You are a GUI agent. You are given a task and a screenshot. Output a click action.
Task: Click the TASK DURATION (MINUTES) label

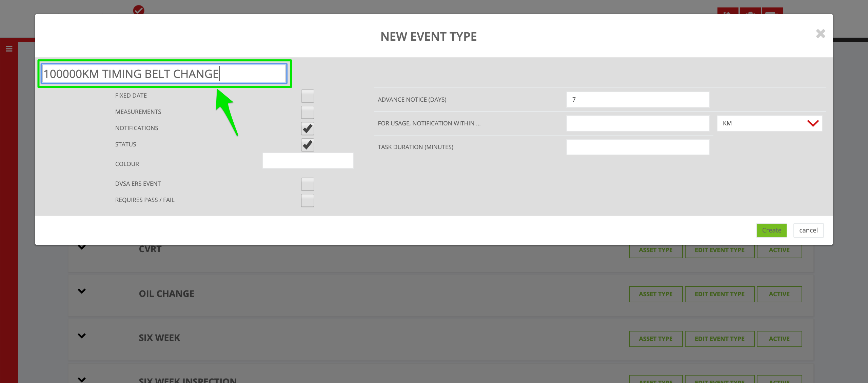415,147
